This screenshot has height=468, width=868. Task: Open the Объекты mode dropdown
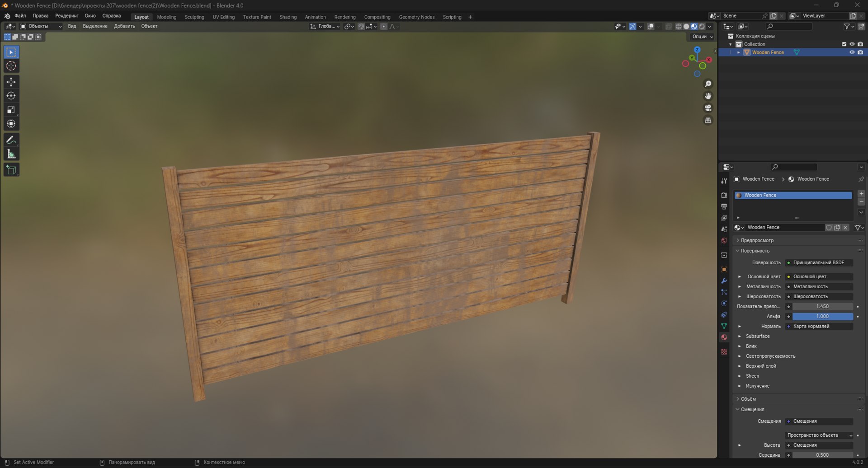(41, 26)
